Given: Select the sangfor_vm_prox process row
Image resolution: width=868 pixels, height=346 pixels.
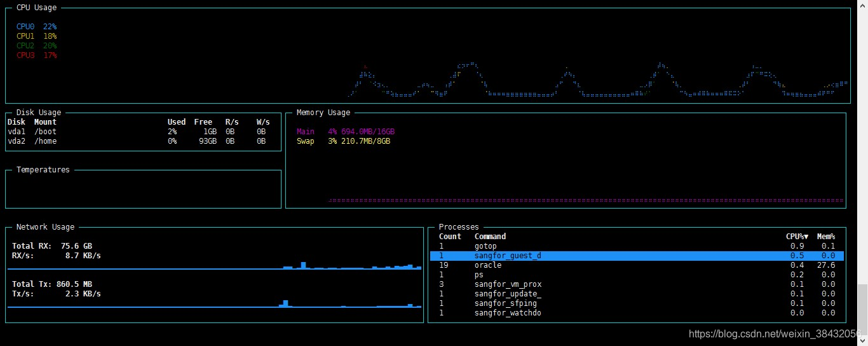Looking at the screenshot, I should [x=637, y=284].
